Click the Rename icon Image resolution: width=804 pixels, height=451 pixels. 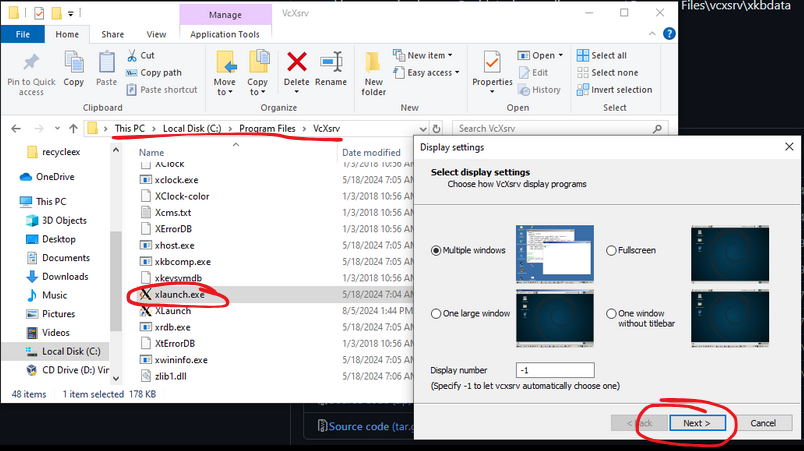pos(331,63)
